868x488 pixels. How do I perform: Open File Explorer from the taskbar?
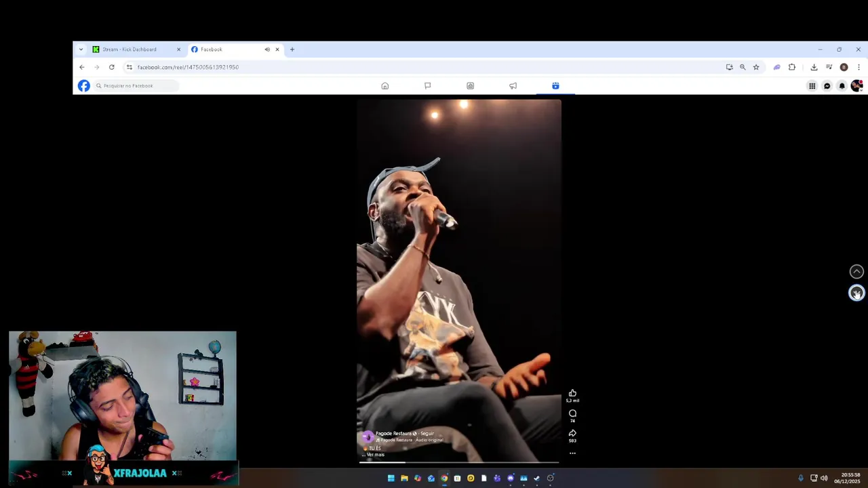pyautogui.click(x=404, y=478)
